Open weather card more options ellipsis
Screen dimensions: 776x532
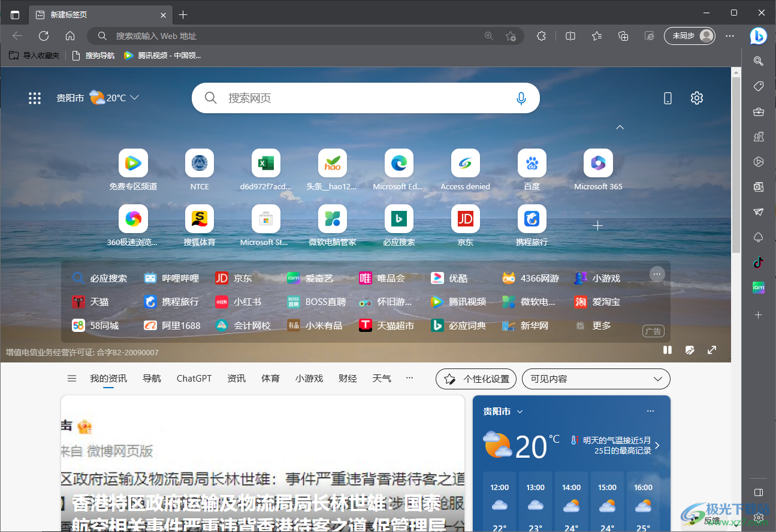[651, 411]
